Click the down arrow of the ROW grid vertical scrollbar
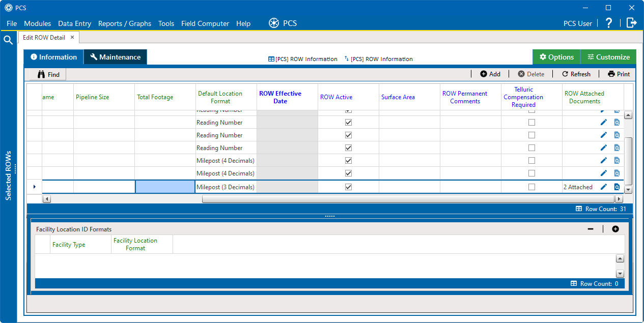Viewport: 644px width, 323px height. 628,190
